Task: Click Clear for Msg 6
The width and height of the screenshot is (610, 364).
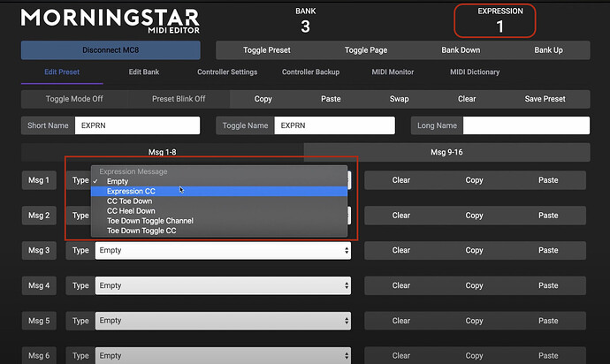Action: click(401, 355)
